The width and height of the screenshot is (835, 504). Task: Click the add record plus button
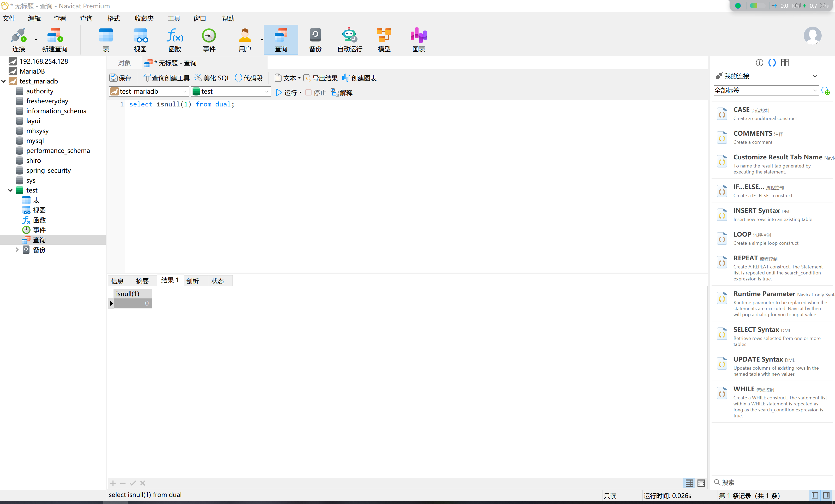pyautogui.click(x=113, y=483)
